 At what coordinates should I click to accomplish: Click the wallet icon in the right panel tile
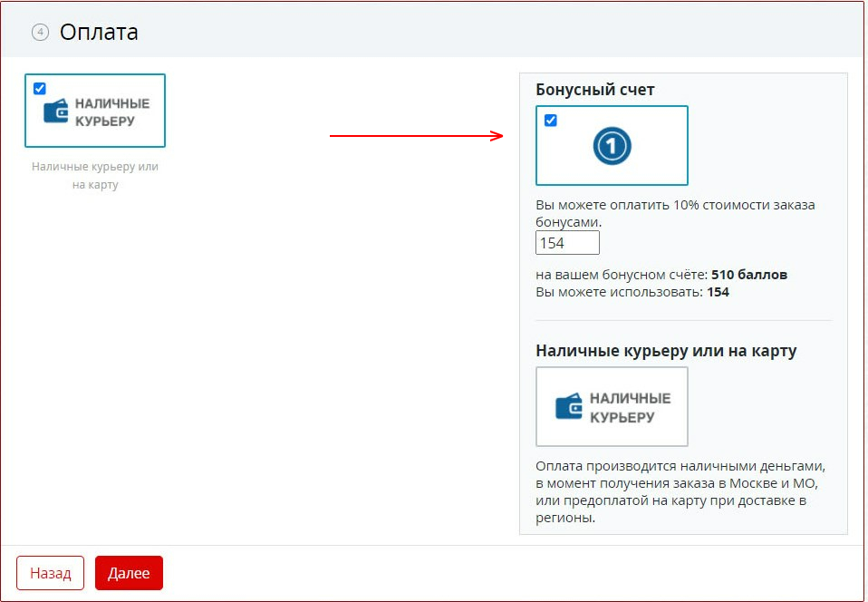[568, 407]
